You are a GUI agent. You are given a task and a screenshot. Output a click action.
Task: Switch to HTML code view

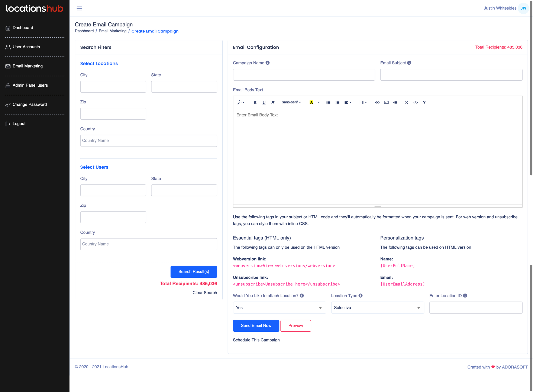(x=415, y=103)
